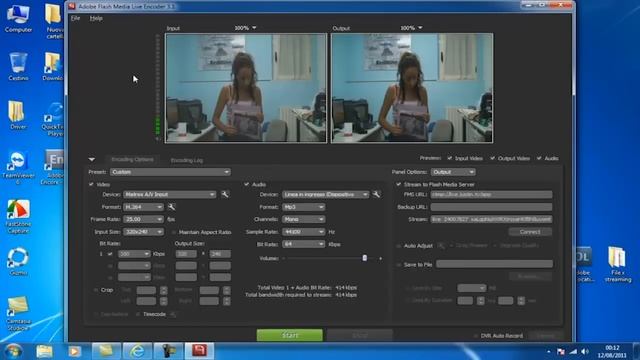640x360 pixels.
Task: Open audio Format Mp3 dropdown
Action: (303, 207)
